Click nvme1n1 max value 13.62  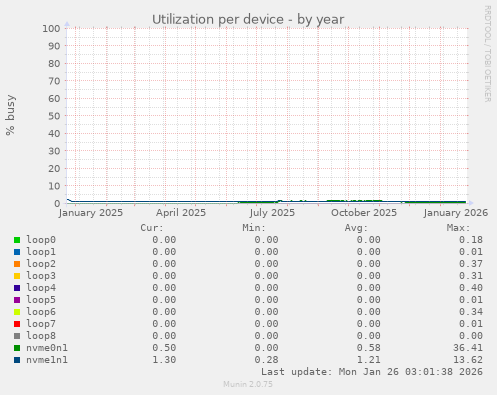point(468,360)
